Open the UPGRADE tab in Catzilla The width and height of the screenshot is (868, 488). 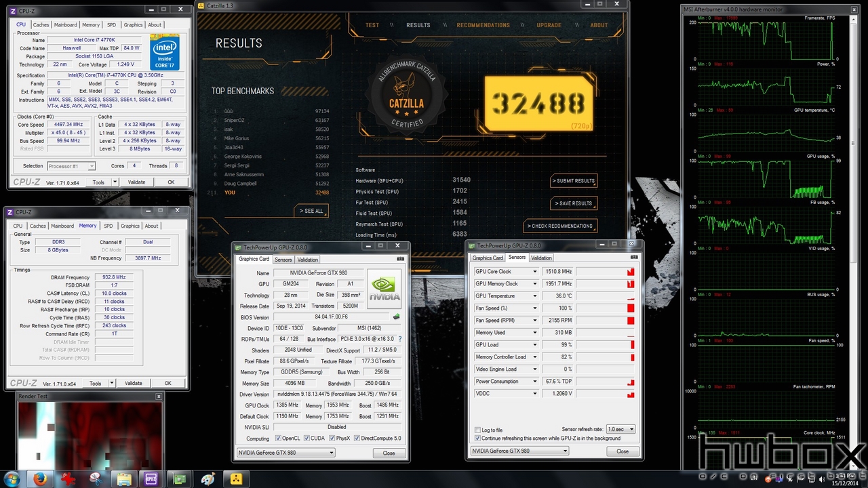tap(549, 25)
